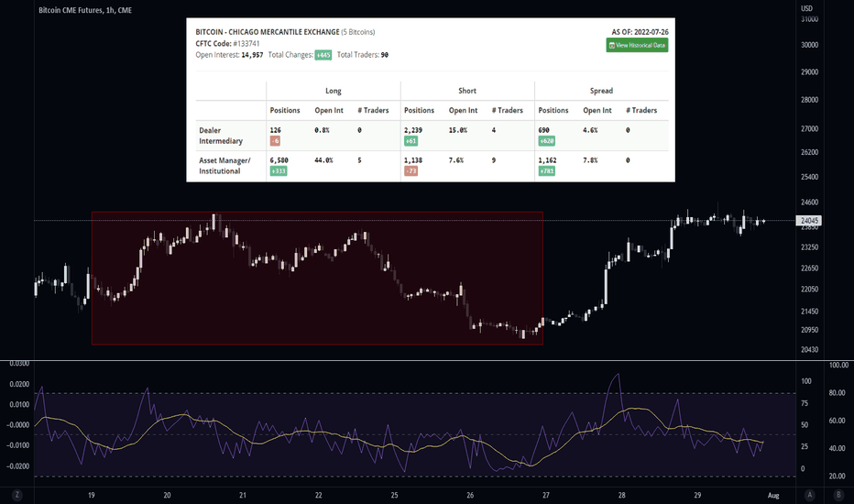The width and height of the screenshot is (854, 504).
Task: Click the CFTC Code #133741 text
Action: click(x=227, y=44)
